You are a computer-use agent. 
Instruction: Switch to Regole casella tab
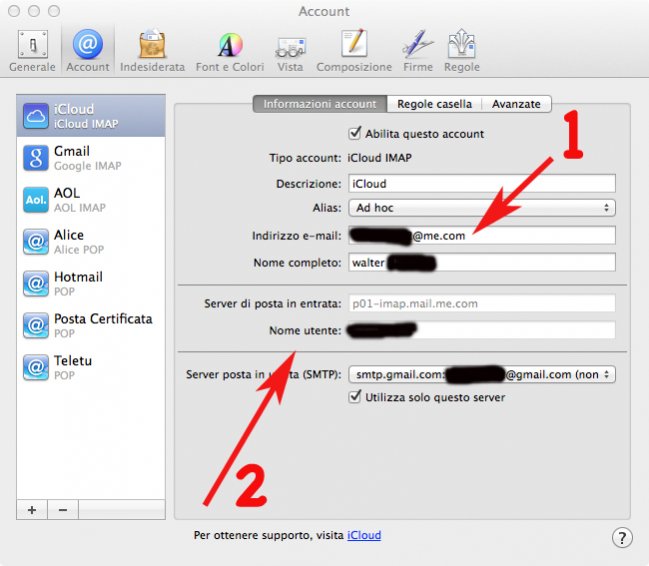click(x=434, y=104)
